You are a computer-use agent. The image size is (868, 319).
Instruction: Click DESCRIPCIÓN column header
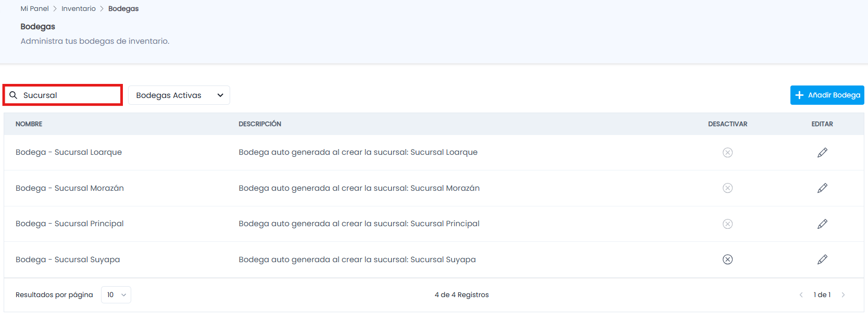(x=260, y=124)
